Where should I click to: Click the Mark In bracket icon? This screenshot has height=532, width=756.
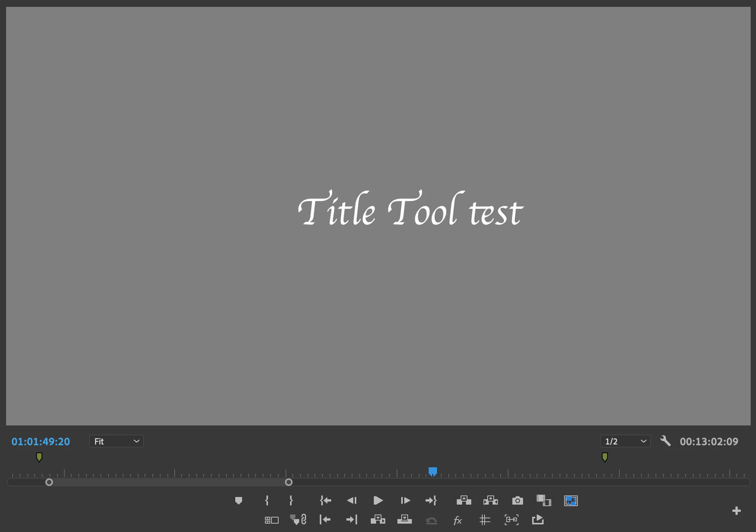click(266, 500)
